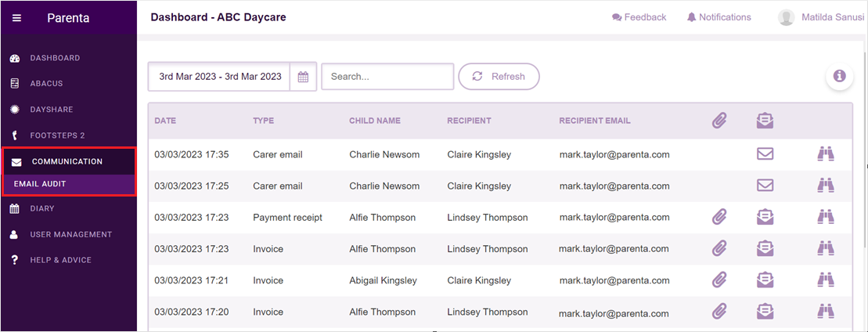This screenshot has height=332, width=868.
Task: Click the Footsteps 2 foot icon
Action: pyautogui.click(x=15, y=135)
